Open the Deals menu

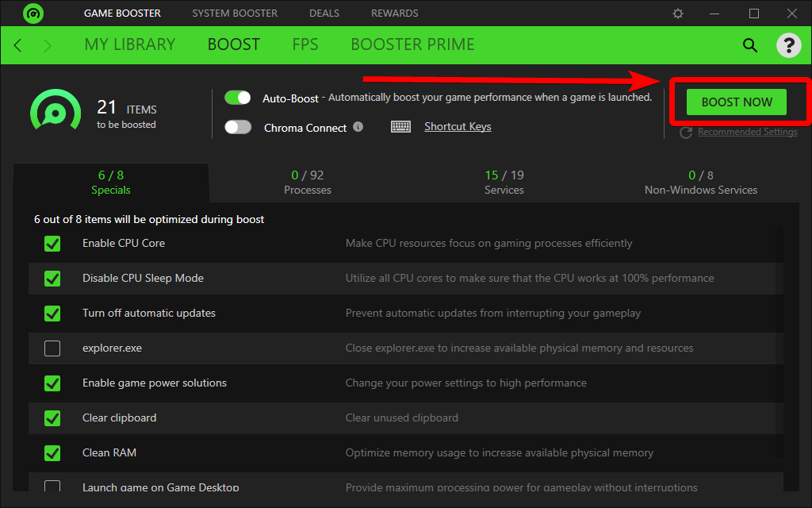[x=324, y=13]
